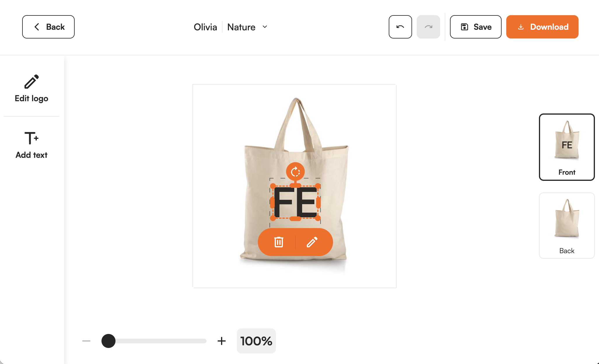Switch to the Back view thumbnail
Image resolution: width=599 pixels, height=364 pixels.
(x=567, y=225)
